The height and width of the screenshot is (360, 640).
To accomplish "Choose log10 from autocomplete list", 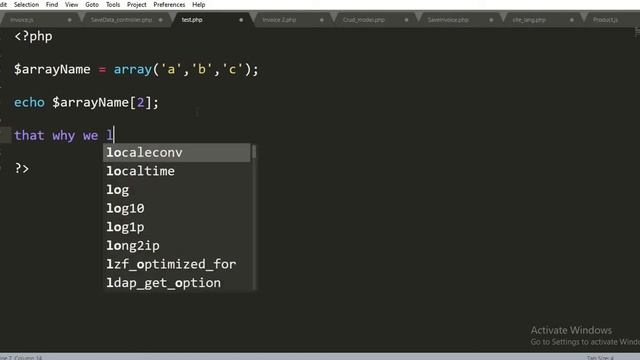I will [x=177, y=208].
